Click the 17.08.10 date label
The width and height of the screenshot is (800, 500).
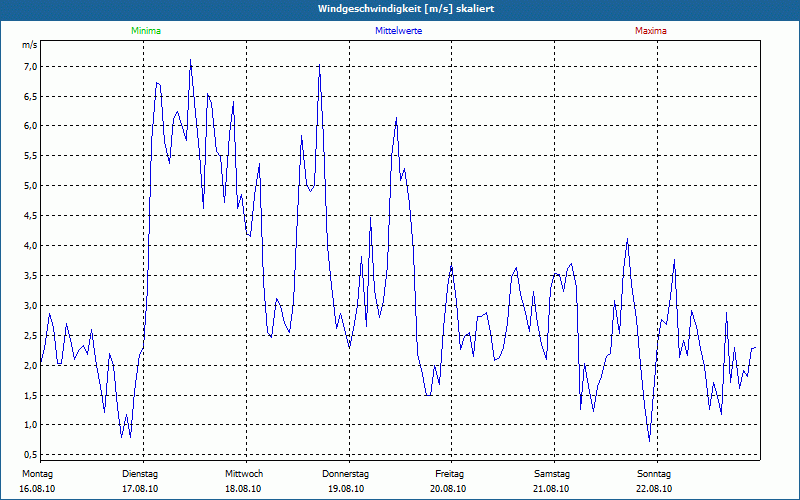(140, 489)
